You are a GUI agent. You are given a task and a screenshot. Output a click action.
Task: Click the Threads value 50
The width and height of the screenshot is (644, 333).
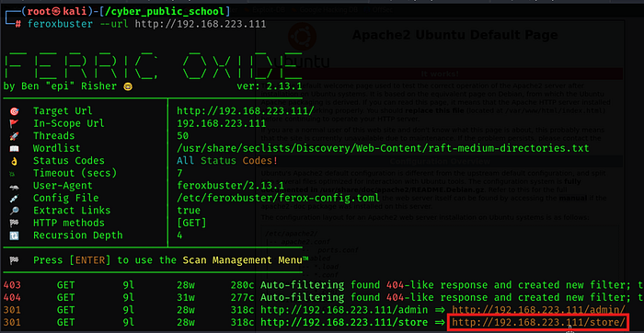click(x=183, y=136)
